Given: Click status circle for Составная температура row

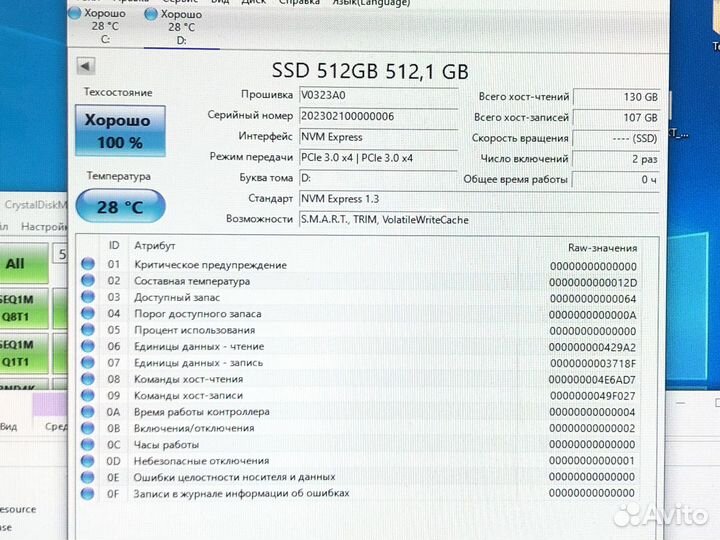Looking at the screenshot, I should pyautogui.click(x=88, y=280).
